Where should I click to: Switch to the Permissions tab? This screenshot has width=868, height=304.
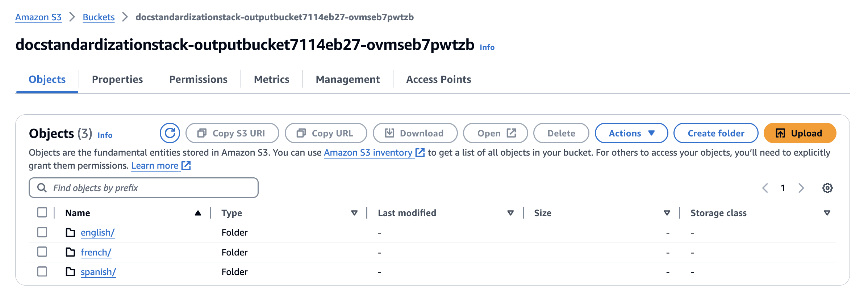tap(198, 79)
